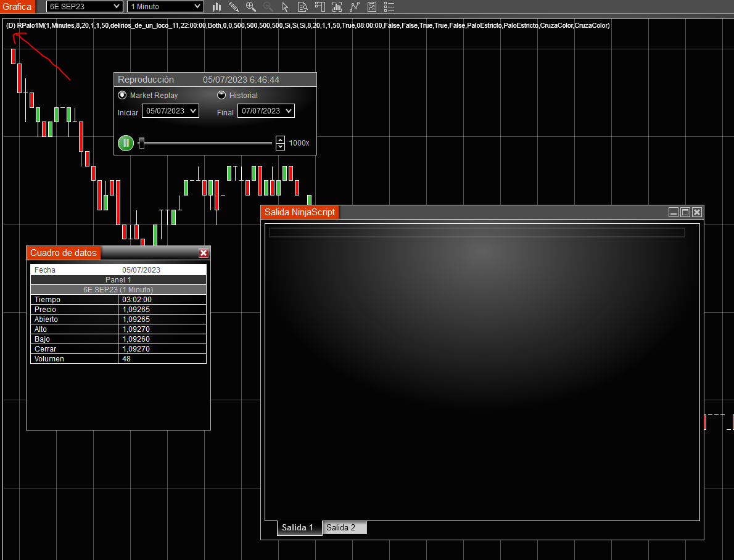Select the Market Replay radio button
The height and width of the screenshot is (560, 734).
pyautogui.click(x=122, y=95)
